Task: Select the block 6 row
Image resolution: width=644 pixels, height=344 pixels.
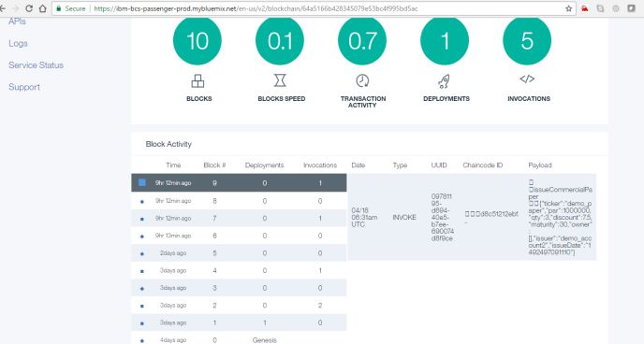Action: coord(239,236)
